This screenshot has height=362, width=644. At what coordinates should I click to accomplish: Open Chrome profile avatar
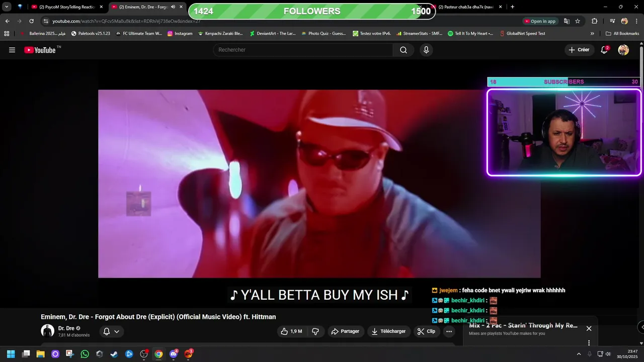point(624,21)
